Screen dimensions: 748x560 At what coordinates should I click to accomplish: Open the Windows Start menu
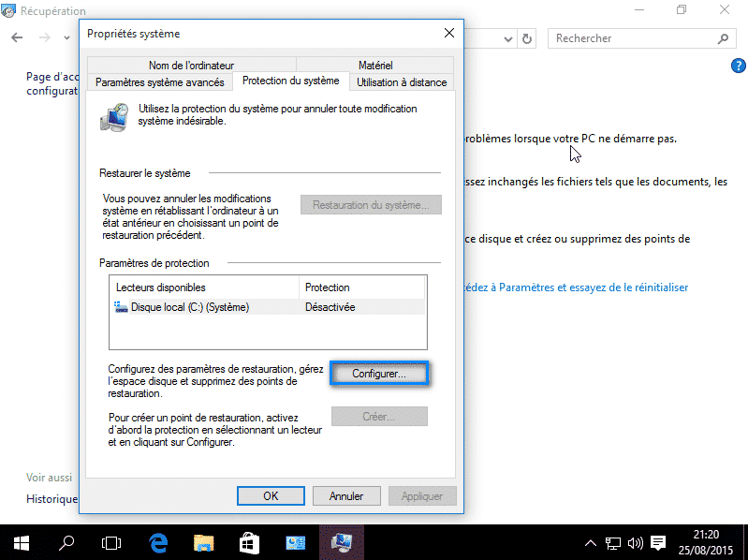(x=21, y=541)
